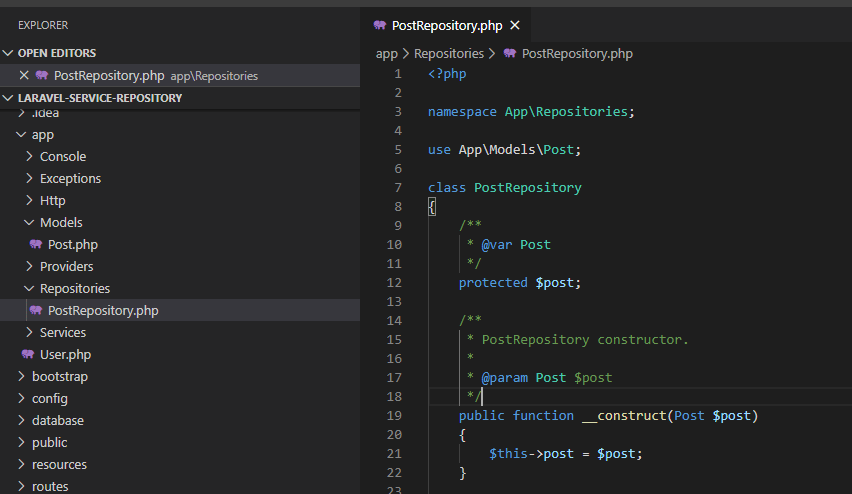Image resolution: width=852 pixels, height=494 pixels.
Task: Click PHP icon on PostRepository.php tab
Action: click(x=380, y=25)
